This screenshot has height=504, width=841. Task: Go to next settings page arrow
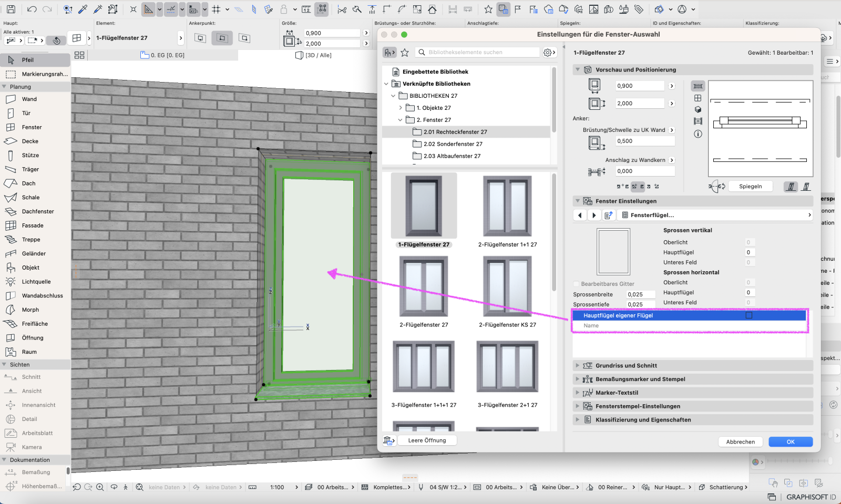[594, 215]
